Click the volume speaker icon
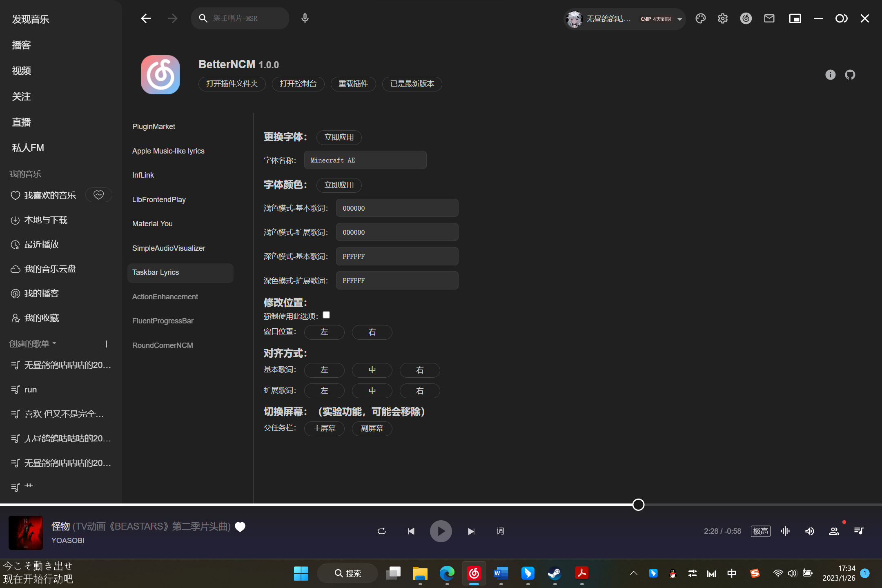The width and height of the screenshot is (882, 588). coord(810,531)
